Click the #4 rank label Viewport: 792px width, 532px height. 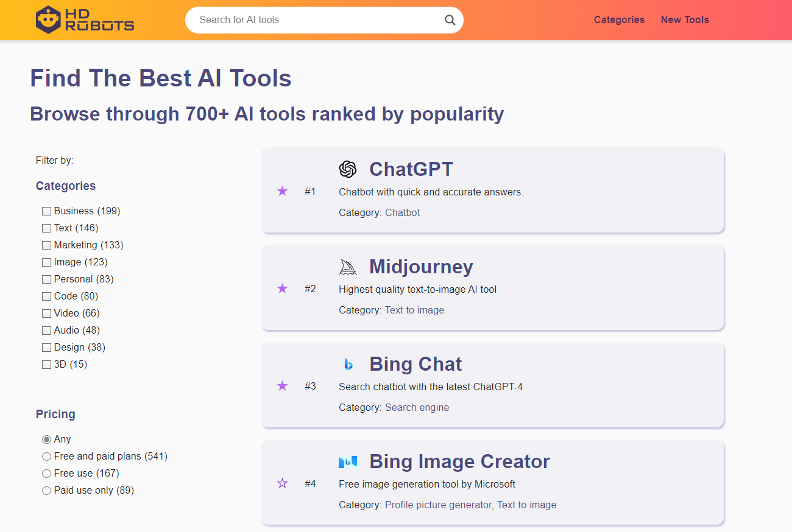(x=310, y=483)
